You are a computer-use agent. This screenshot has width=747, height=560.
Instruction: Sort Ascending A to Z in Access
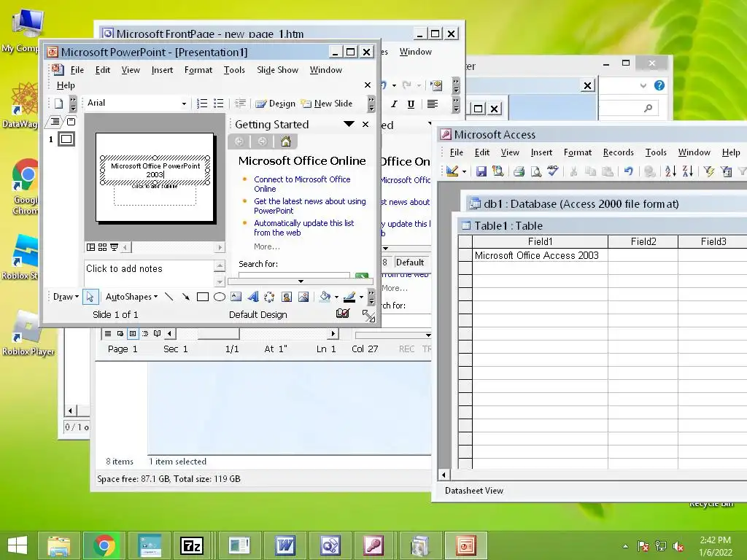(x=670, y=171)
